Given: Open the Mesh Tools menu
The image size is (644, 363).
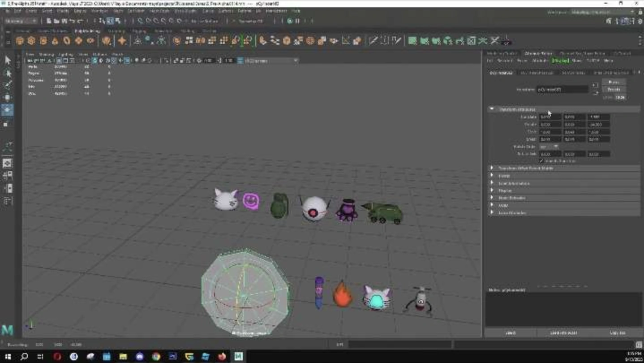Looking at the screenshot, I should (159, 11).
